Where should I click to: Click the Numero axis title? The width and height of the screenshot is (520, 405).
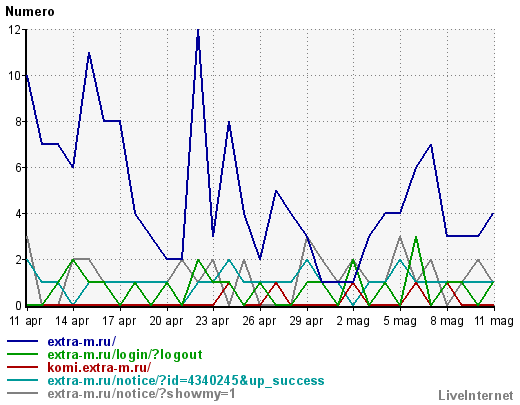30,12
